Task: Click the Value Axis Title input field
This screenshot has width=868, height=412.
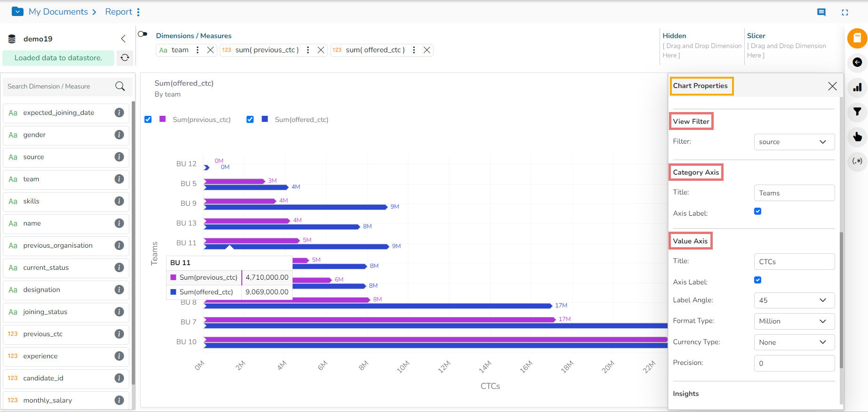Action: [794, 262]
